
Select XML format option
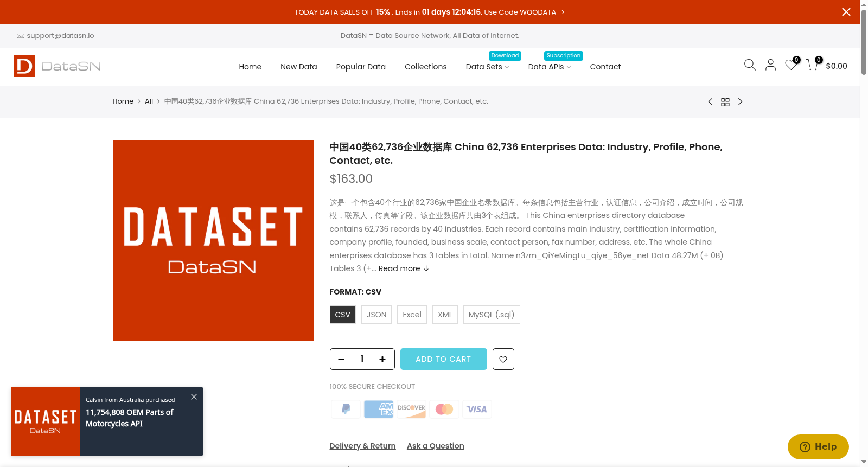point(445,315)
